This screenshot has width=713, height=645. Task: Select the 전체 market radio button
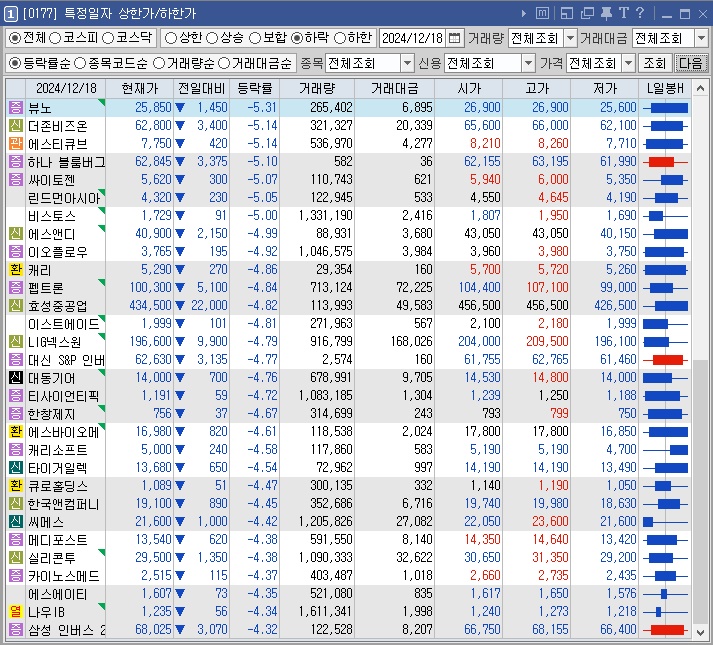click(x=15, y=38)
